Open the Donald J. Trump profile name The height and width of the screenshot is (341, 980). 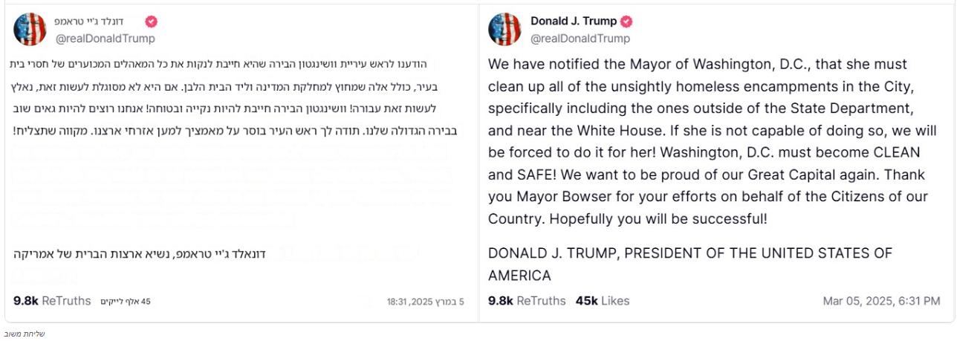click(574, 22)
